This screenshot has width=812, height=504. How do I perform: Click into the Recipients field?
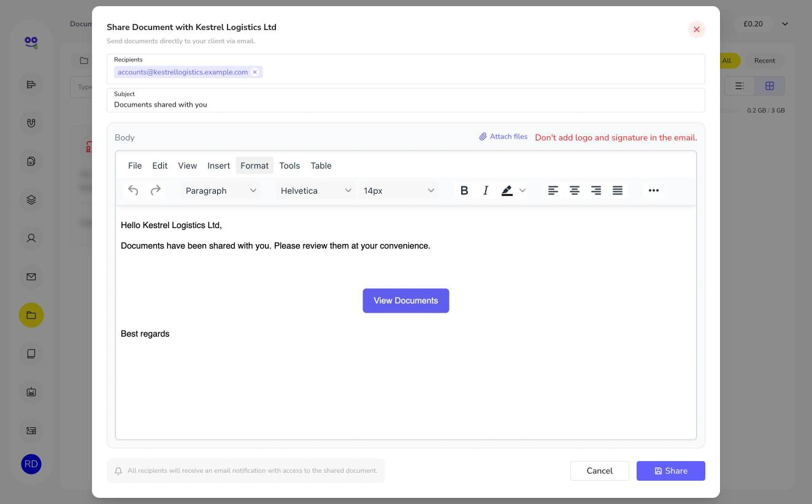point(406,69)
